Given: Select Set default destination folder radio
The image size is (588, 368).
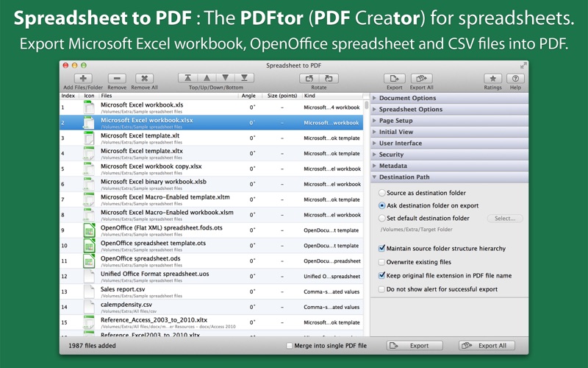Looking at the screenshot, I should 381,218.
